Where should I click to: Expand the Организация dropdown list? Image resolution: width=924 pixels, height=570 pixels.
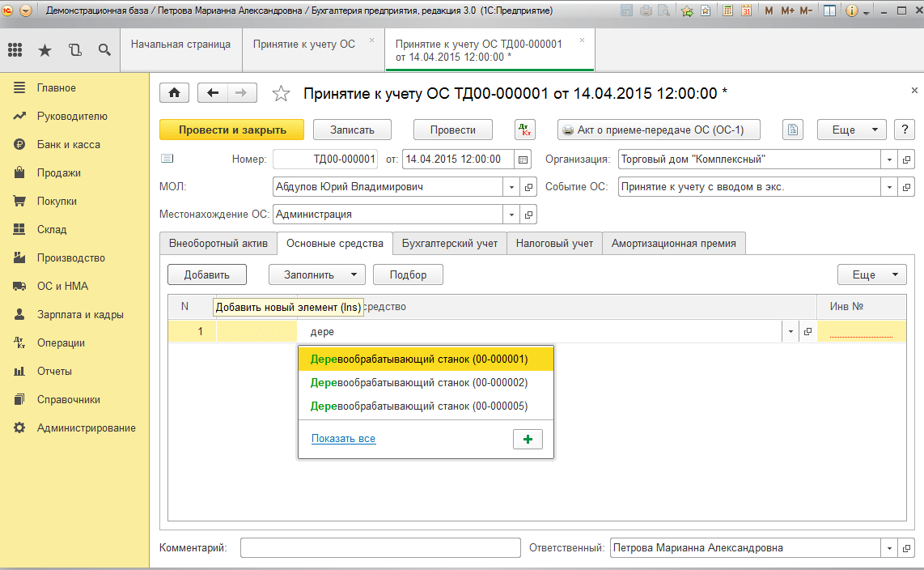889,160
